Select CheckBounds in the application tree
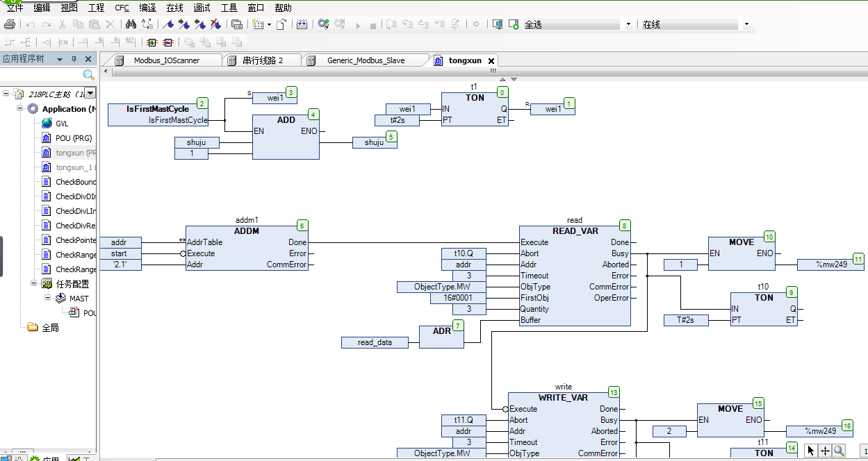Viewport: 868px width, 461px height. [76, 182]
